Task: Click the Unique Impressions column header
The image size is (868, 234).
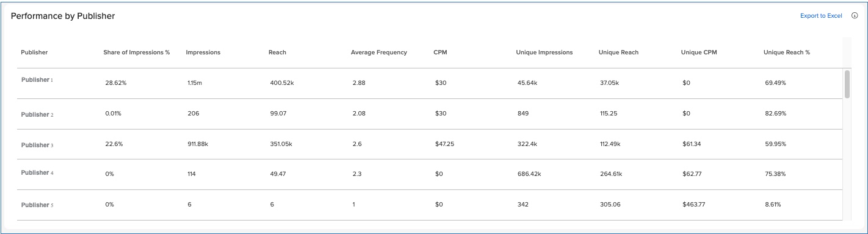Action: point(544,53)
